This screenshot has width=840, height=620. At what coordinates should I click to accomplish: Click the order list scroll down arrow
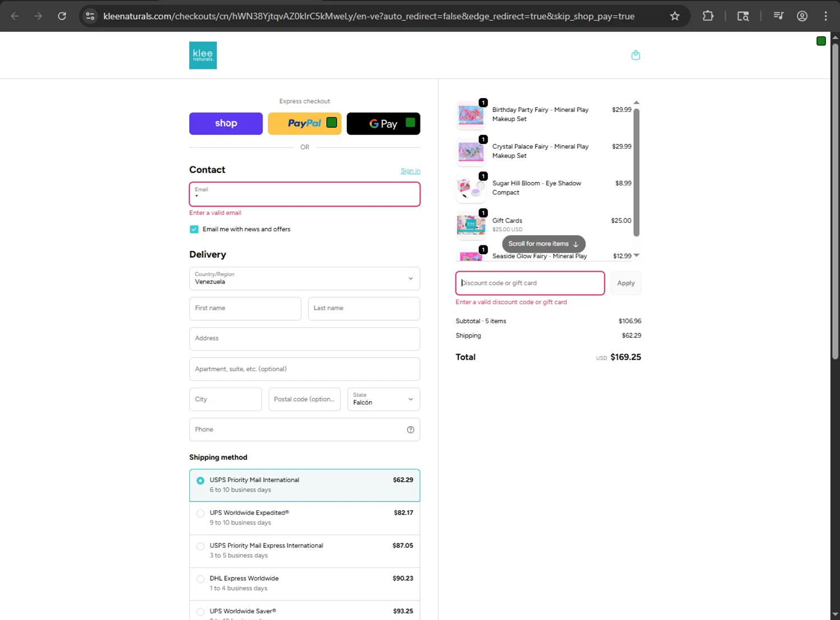(x=636, y=256)
